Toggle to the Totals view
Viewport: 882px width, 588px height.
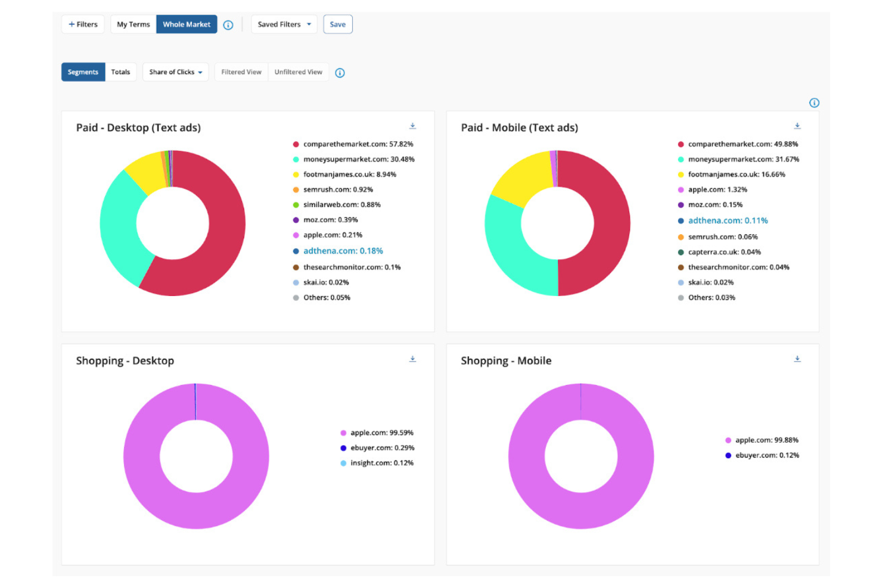coord(121,72)
